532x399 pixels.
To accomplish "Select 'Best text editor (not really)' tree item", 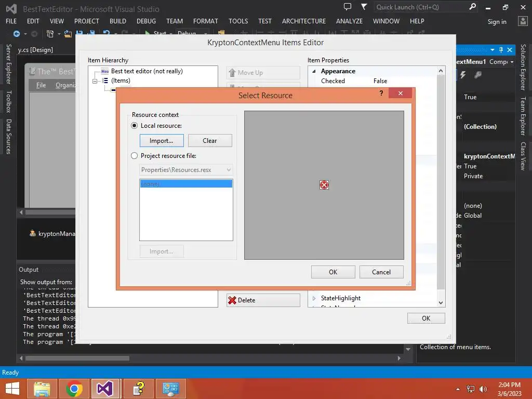I will [x=147, y=71].
